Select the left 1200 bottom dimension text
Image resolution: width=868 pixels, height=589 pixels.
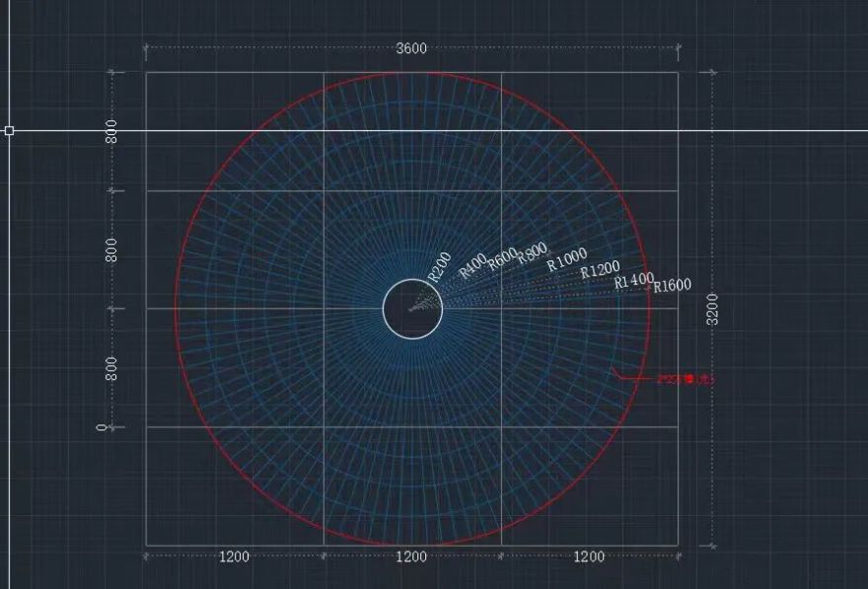click(234, 556)
